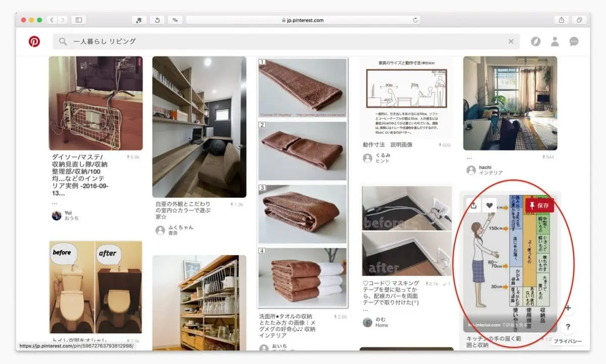Reload the page from the address bar
Screen dimensions: 606x364
pyautogui.click(x=416, y=20)
